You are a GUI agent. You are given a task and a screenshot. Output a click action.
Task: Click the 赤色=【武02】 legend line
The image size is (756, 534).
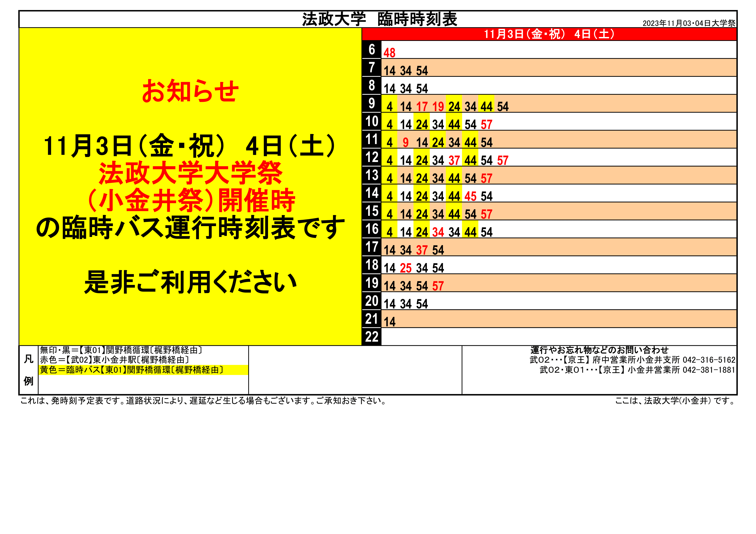114,360
